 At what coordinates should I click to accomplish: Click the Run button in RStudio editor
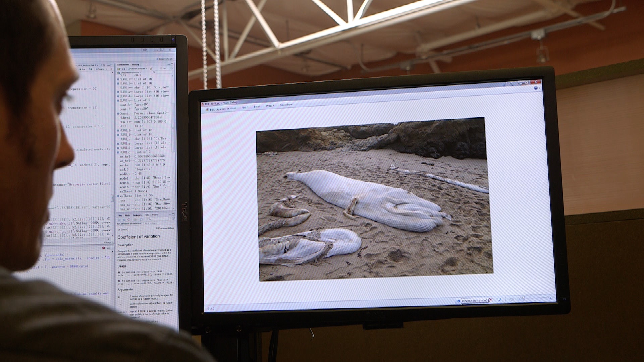(x=83, y=69)
